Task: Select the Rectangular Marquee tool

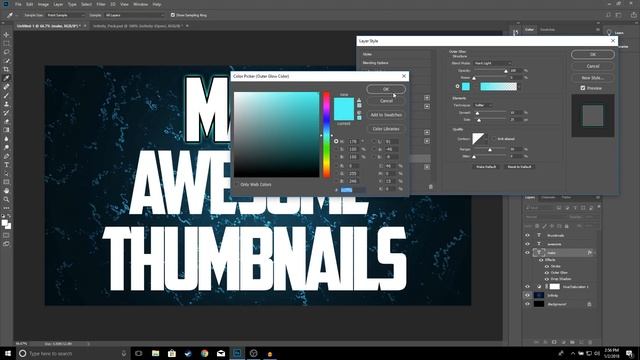Action: point(6,43)
